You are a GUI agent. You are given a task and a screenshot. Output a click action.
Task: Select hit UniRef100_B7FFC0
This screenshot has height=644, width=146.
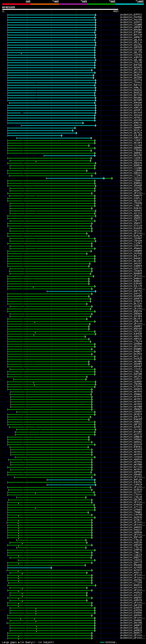point(131,15)
